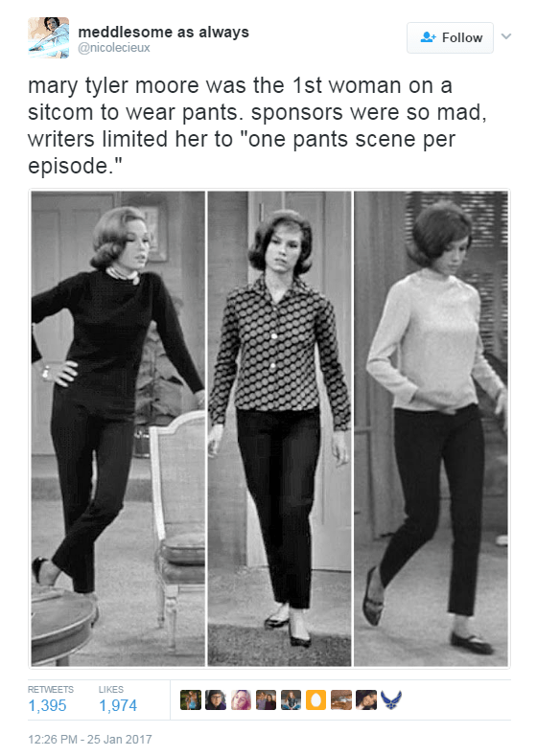Open seventh liker avatar with brown tones

341,700
